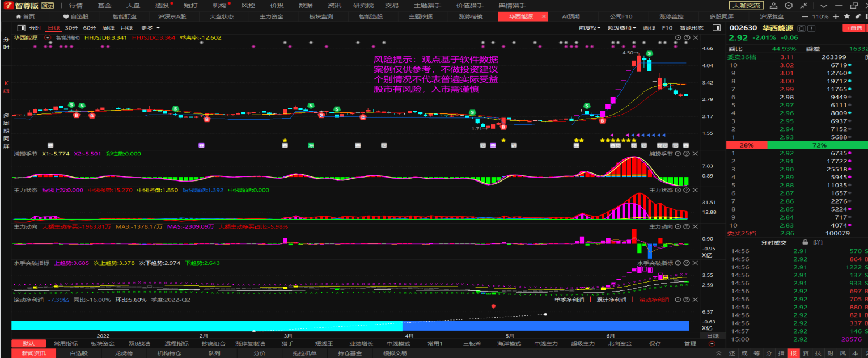Click the plus zoom-in icon next to 110%
Viewport: 868px width, 358px height.
click(836, 16)
